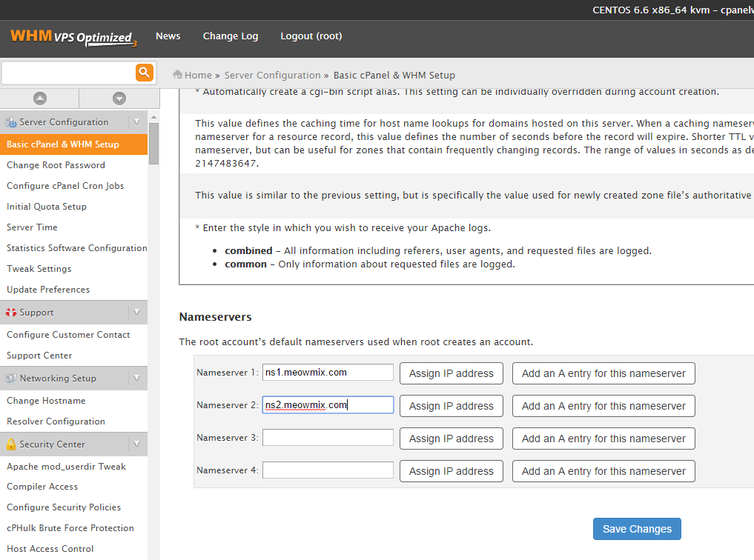
Task: Click Logout (root) in top bar
Action: point(311,36)
